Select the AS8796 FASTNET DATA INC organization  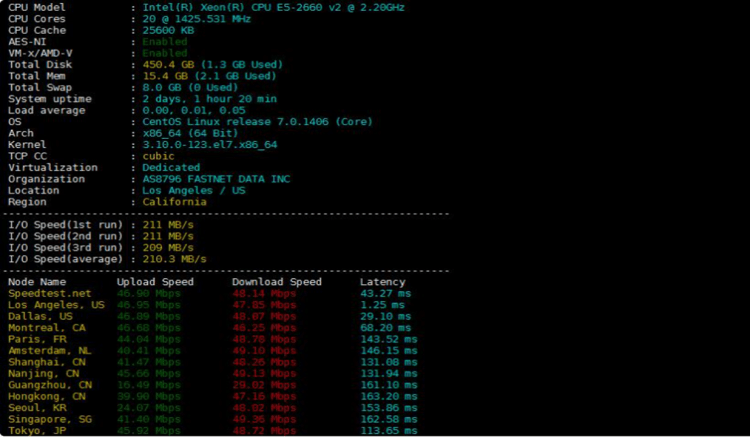coord(216,179)
